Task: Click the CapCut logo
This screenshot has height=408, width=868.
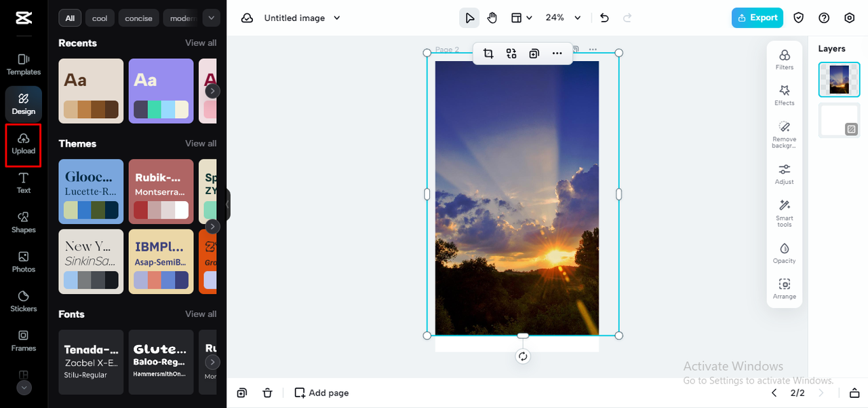Action: click(x=24, y=18)
